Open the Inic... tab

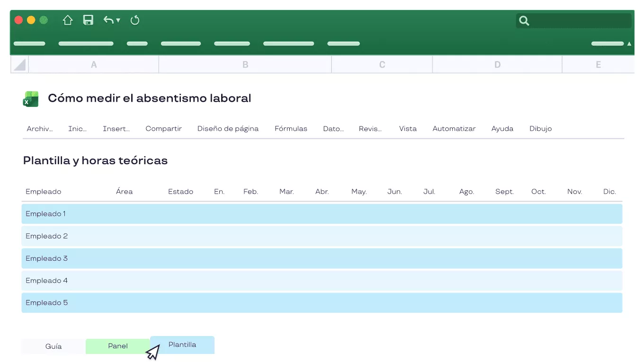[78, 129]
